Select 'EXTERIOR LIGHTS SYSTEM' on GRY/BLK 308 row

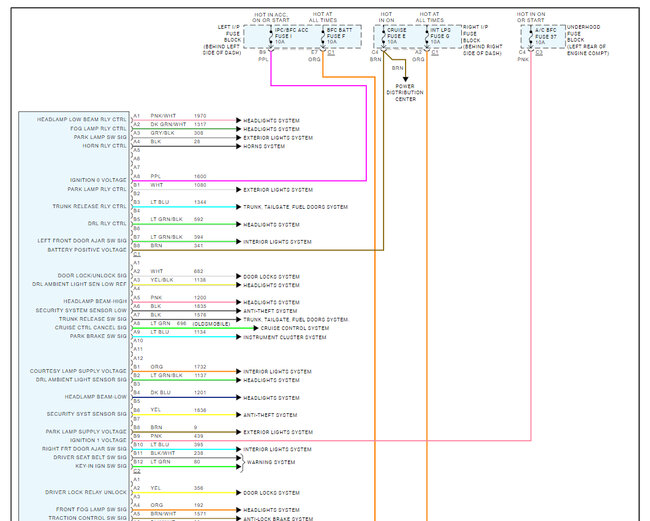[278, 138]
